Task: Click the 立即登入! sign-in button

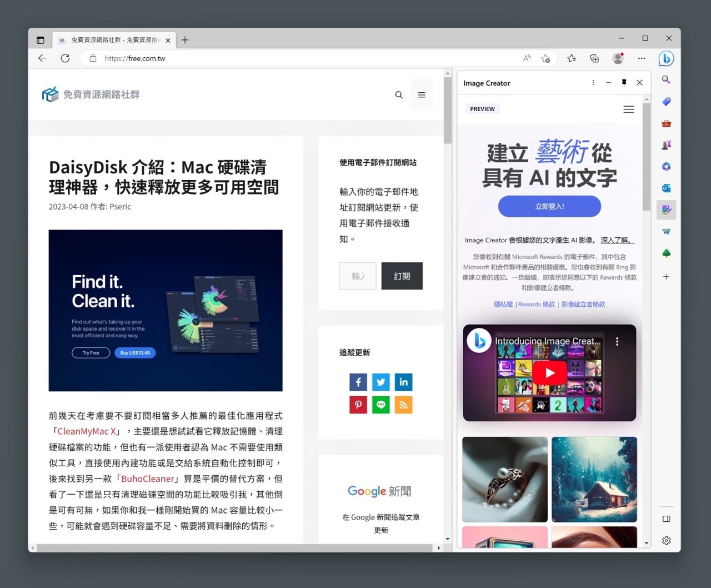Action: [x=549, y=206]
